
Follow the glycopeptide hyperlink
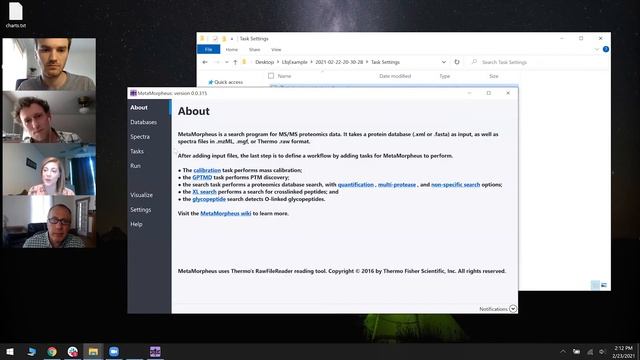coord(209,199)
